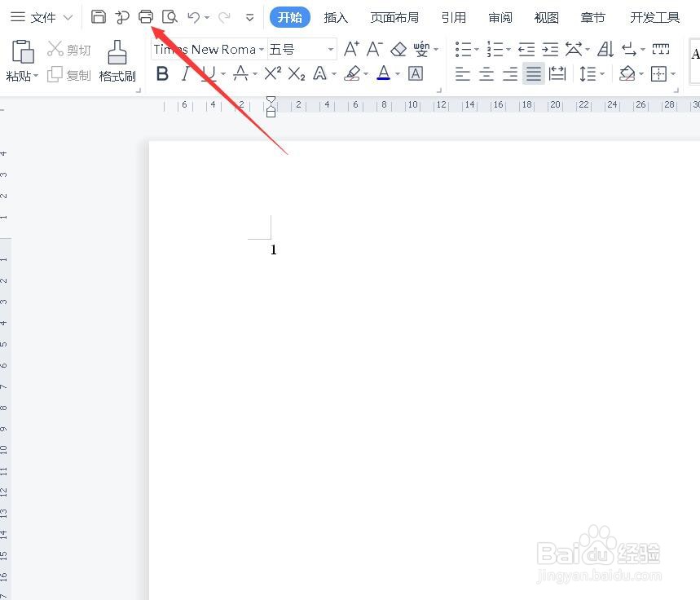The image size is (700, 600).
Task: Toggle center alignment
Action: [486, 73]
